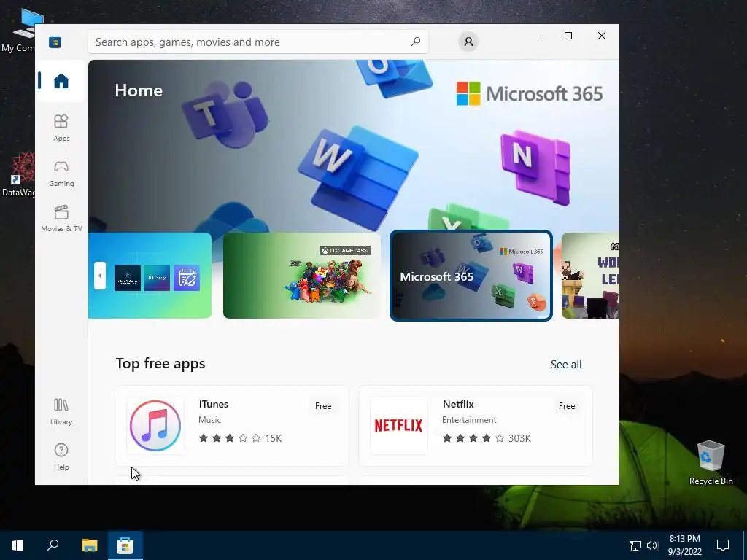Click the taskbar clock showing 8:13 PM
This screenshot has height=560, width=747.
point(684,545)
